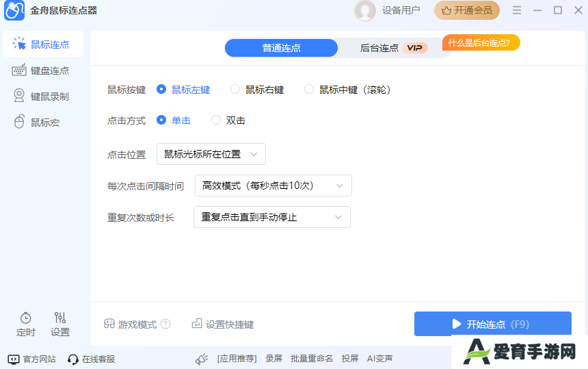This screenshot has width=588, height=369.
Task: Click the 开通会员 button
Action: pyautogui.click(x=467, y=10)
